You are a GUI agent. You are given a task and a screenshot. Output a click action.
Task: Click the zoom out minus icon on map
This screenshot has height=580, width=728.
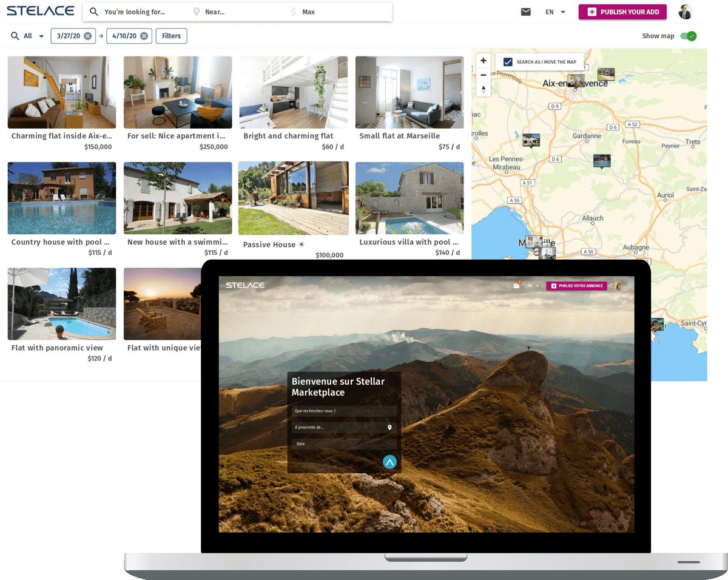point(482,75)
